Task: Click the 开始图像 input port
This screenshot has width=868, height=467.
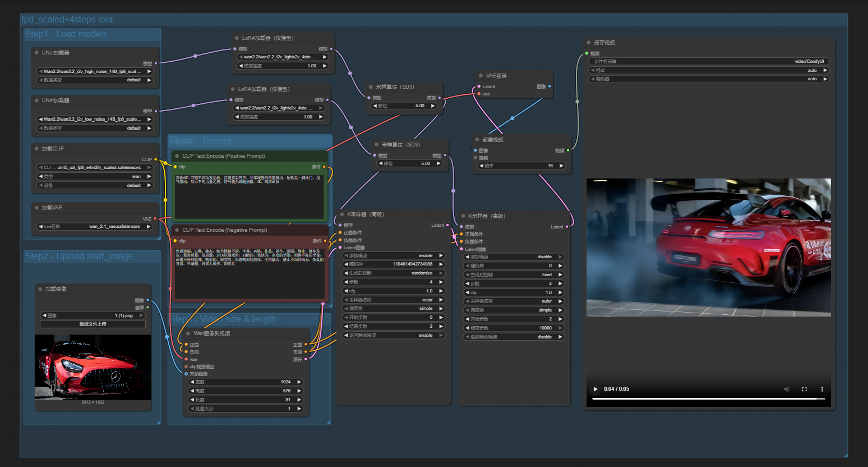Action: coord(186,374)
